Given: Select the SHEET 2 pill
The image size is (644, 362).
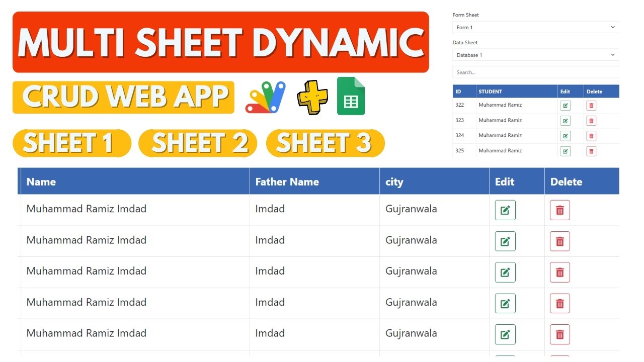Looking at the screenshot, I should tap(198, 143).
